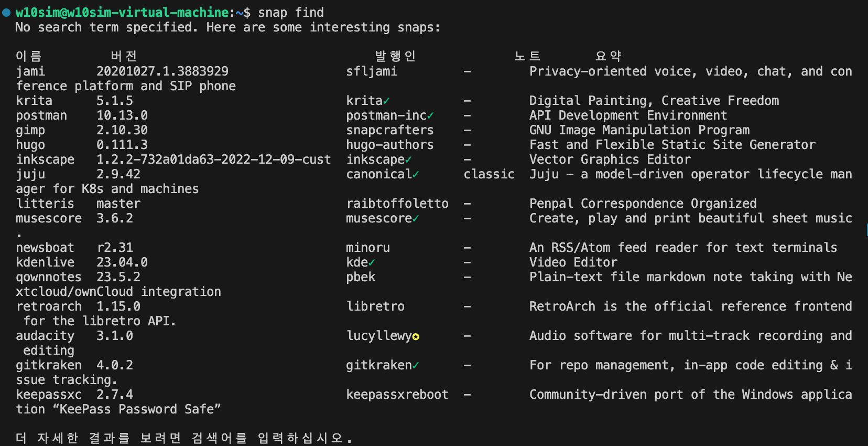Click the Korean hint line at the bottom

coord(183,438)
